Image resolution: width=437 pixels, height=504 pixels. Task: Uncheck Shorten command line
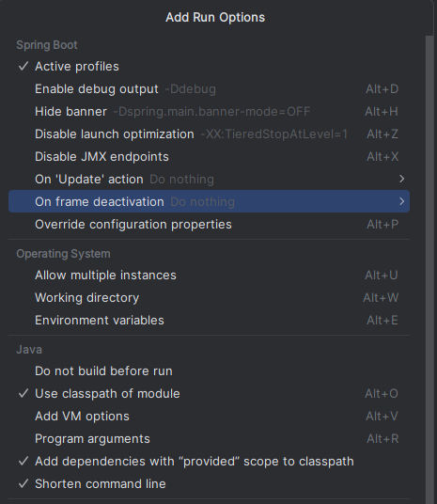(x=209, y=483)
